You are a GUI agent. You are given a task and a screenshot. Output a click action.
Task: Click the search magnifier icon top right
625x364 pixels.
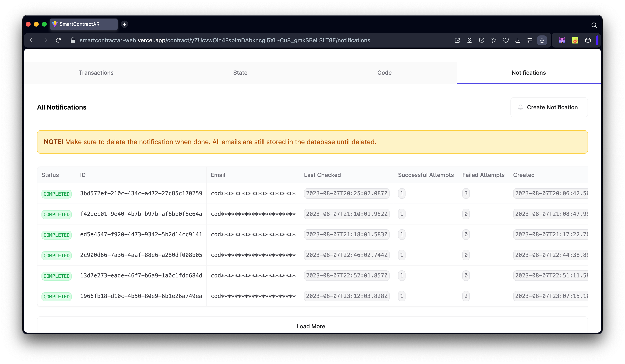tap(594, 25)
